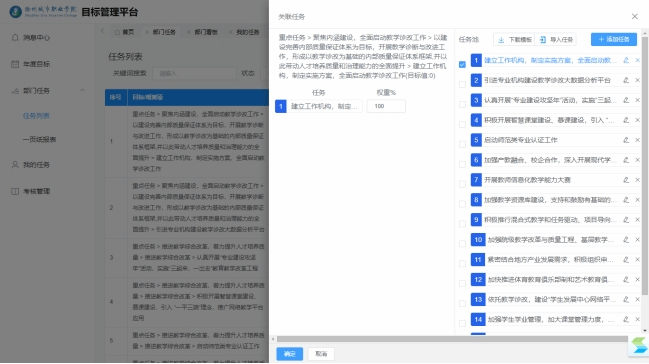Click the 任务 field 建立工作机构 in left pane
This screenshot has width=649, height=364.
click(x=324, y=106)
